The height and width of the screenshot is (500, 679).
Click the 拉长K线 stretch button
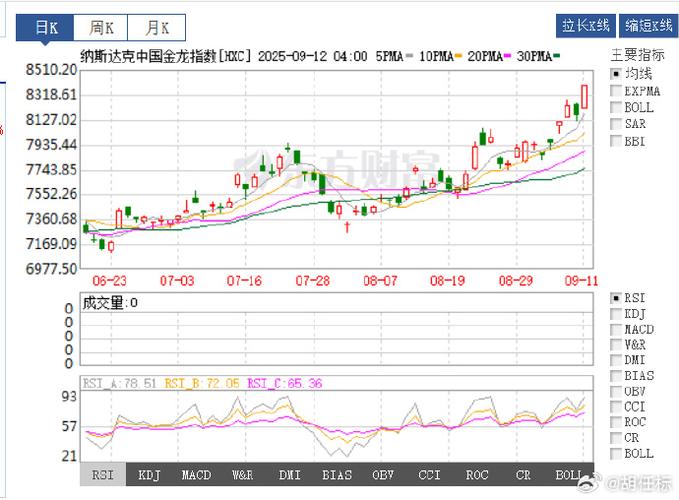click(585, 26)
